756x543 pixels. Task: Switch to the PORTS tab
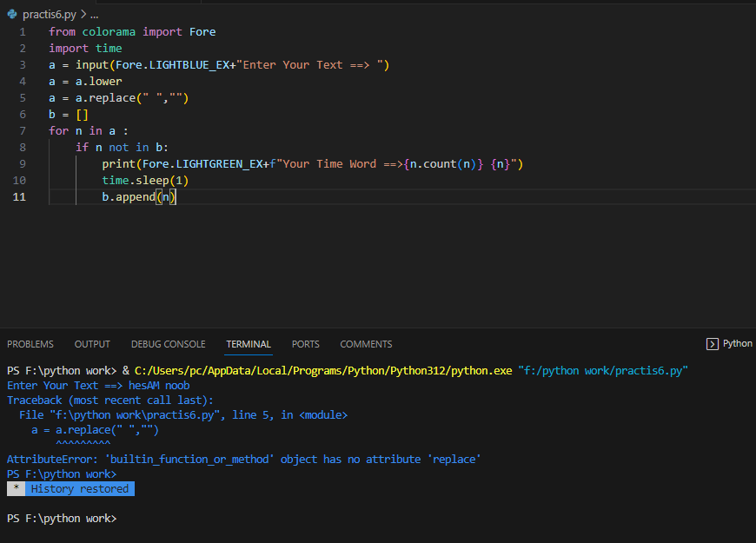(x=306, y=344)
